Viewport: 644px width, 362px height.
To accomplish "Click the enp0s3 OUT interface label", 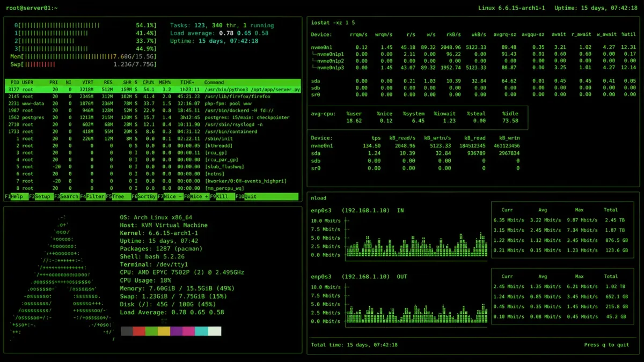I will [359, 276].
